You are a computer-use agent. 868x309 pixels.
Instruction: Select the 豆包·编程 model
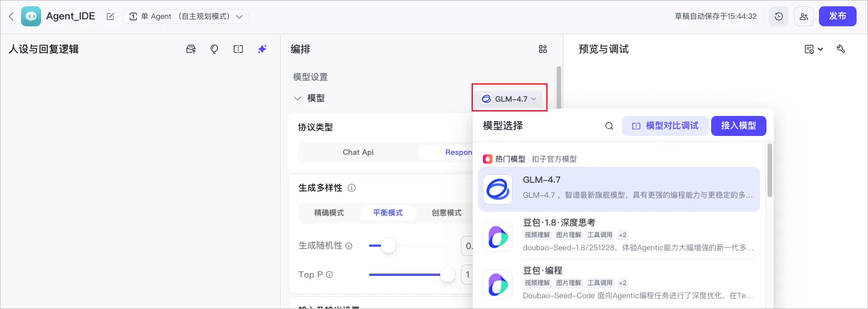[619, 284]
